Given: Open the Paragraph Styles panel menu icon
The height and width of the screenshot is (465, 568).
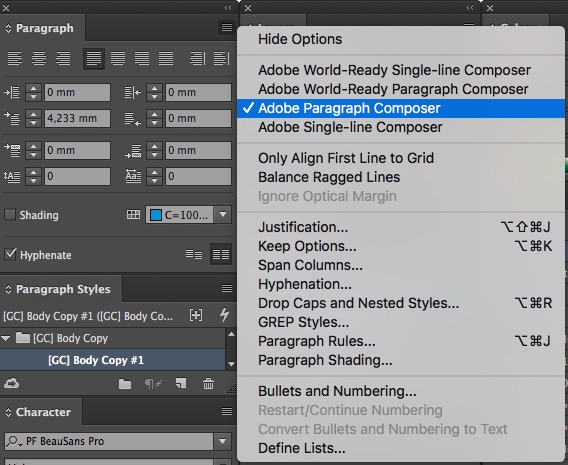Looking at the screenshot, I should (x=227, y=288).
